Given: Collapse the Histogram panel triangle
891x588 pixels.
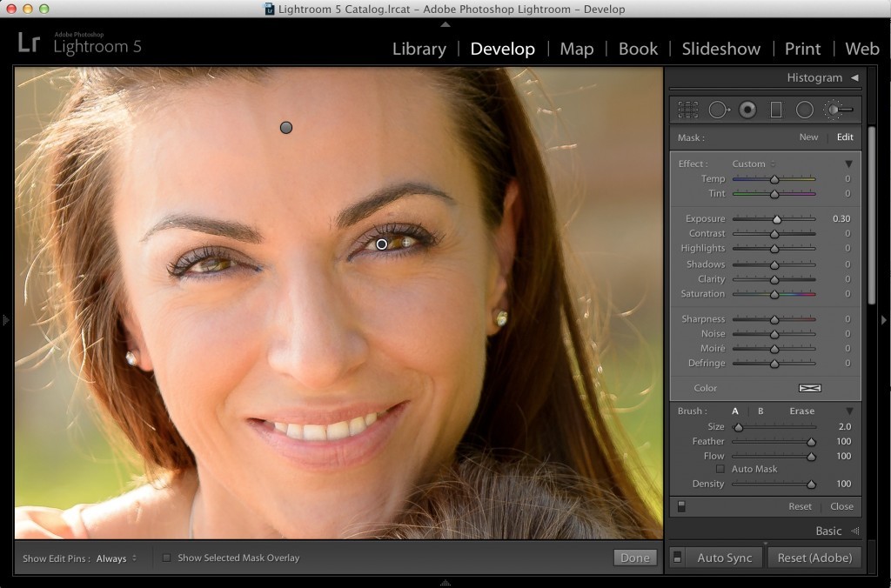Looking at the screenshot, I should 854,77.
